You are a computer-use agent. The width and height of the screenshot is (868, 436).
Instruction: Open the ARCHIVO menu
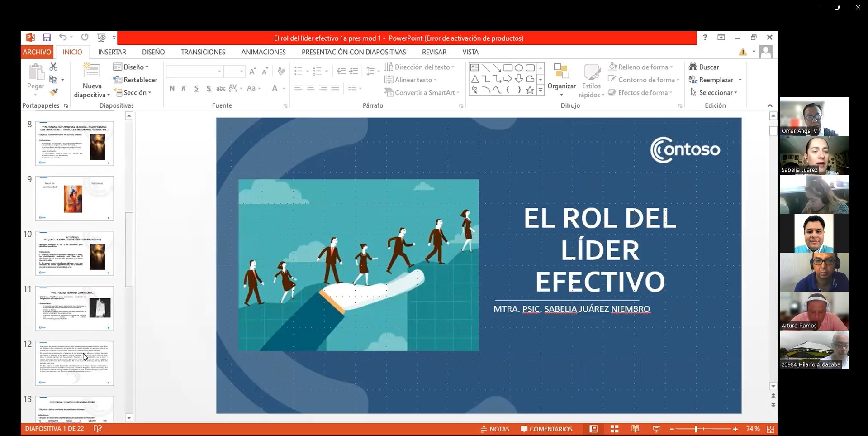(x=37, y=52)
